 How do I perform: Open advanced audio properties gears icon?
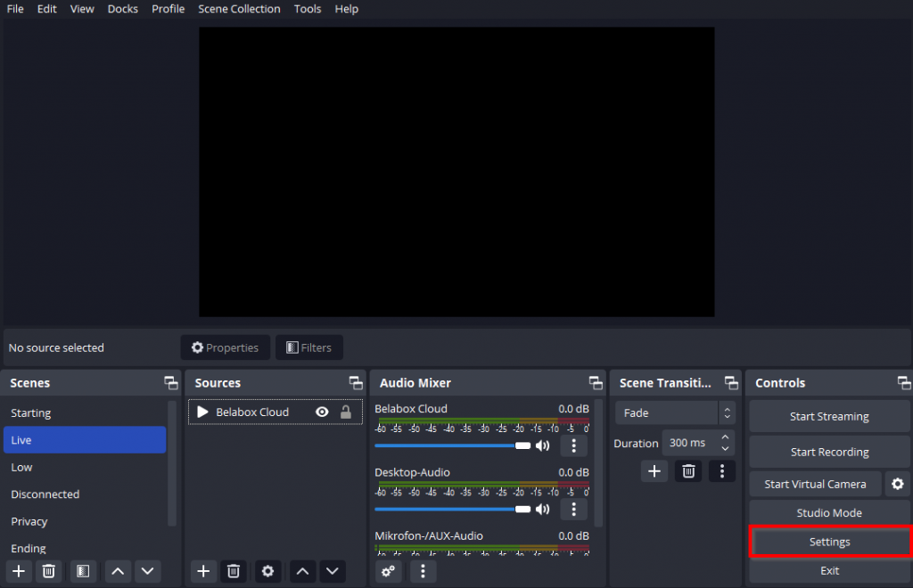[x=388, y=571]
